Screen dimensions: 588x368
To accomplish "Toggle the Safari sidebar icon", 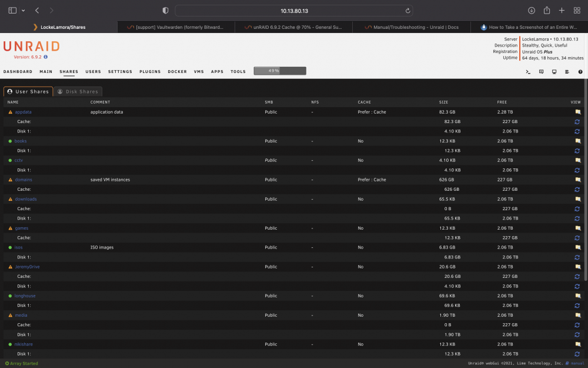I will click(12, 11).
